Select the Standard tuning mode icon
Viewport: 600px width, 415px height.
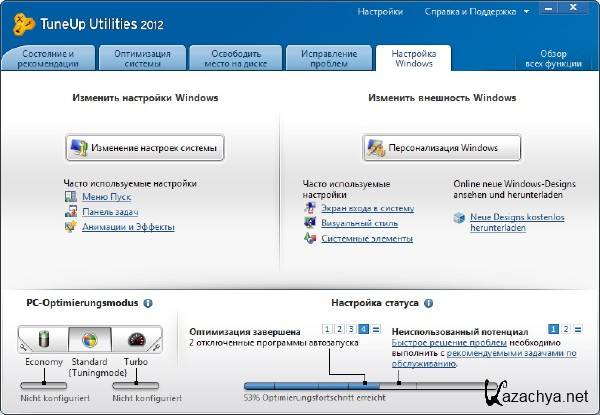(x=90, y=340)
